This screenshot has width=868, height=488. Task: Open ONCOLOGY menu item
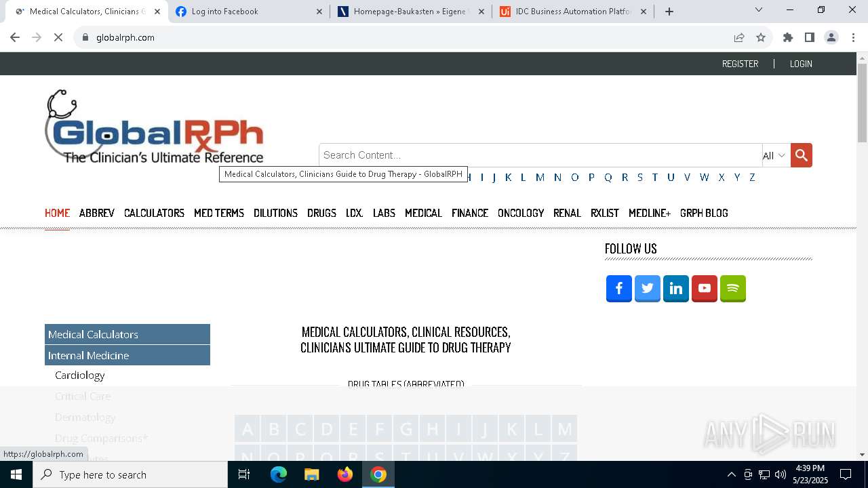[x=521, y=213]
